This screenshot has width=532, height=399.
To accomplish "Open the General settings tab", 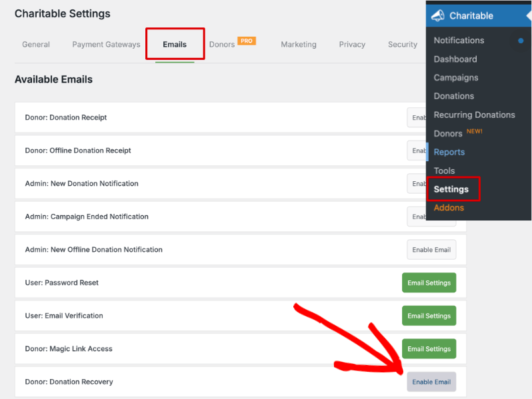I will (36, 45).
